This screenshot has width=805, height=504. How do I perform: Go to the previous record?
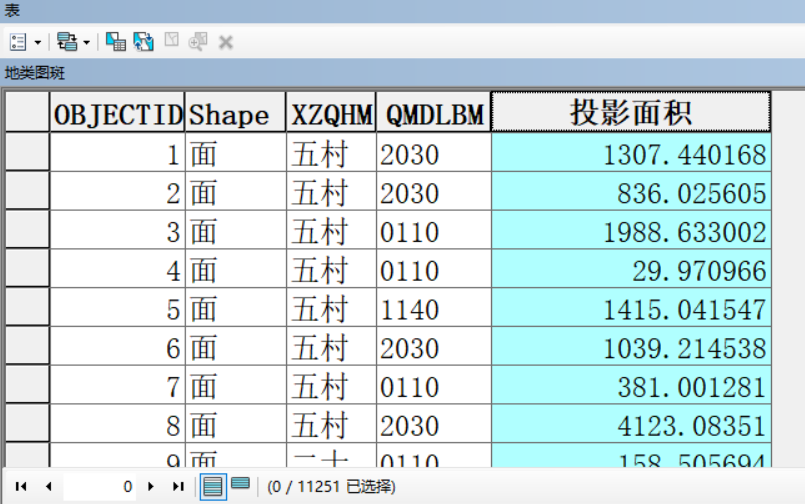[x=47, y=486]
